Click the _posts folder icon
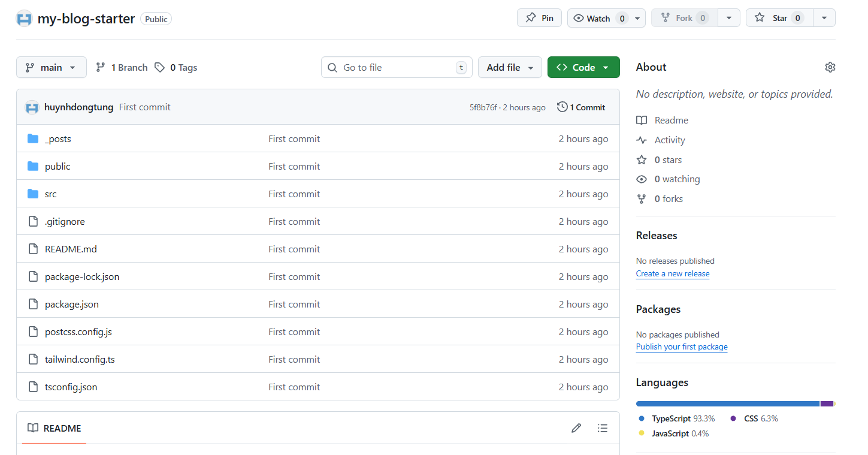 pos(32,138)
